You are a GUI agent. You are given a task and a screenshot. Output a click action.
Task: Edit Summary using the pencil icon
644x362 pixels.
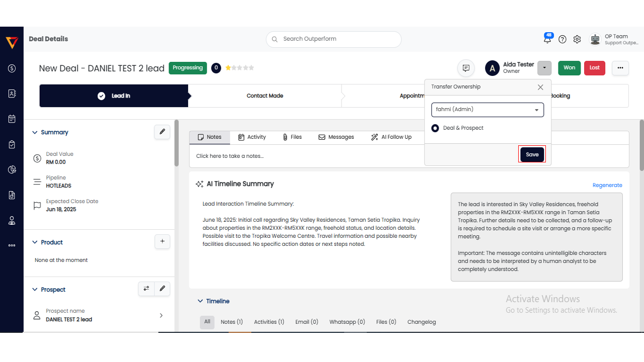pos(162,132)
